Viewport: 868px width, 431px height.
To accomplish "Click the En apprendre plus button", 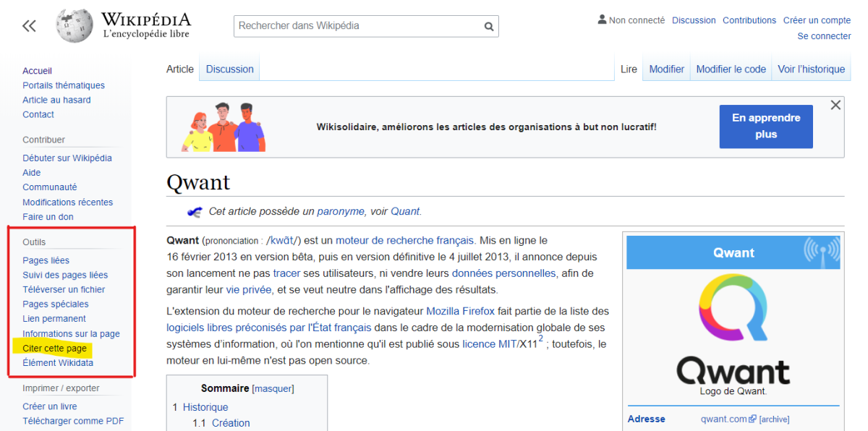I will coord(766,127).
